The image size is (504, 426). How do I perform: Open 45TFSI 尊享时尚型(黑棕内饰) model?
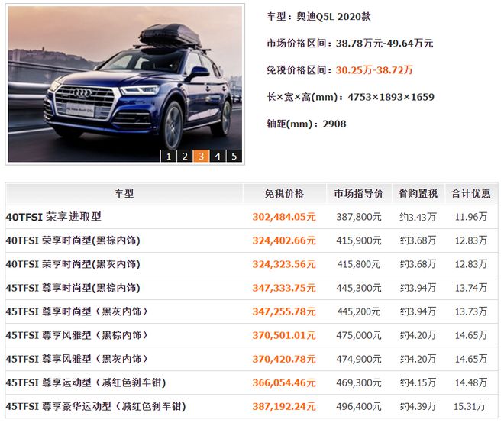[73, 288]
